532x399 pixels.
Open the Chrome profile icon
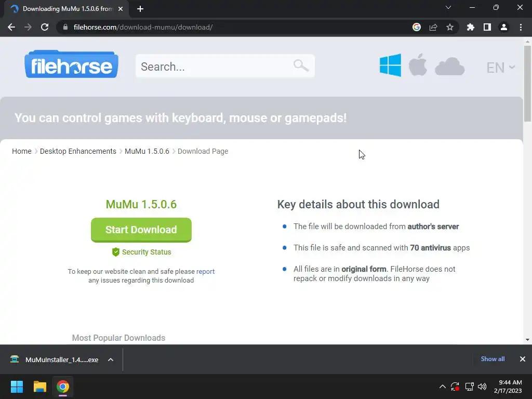(504, 27)
